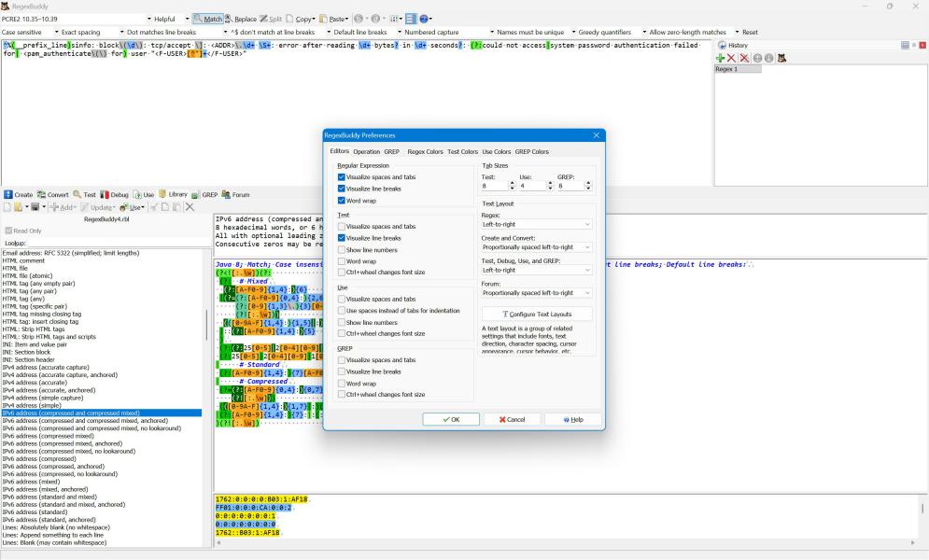The height and width of the screenshot is (560, 929).
Task: Open the Regex text layout dropdown
Action: point(537,224)
